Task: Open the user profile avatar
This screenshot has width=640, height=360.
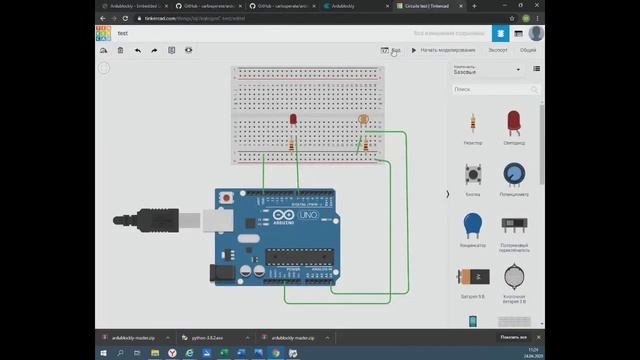Action: pyautogui.click(x=536, y=33)
